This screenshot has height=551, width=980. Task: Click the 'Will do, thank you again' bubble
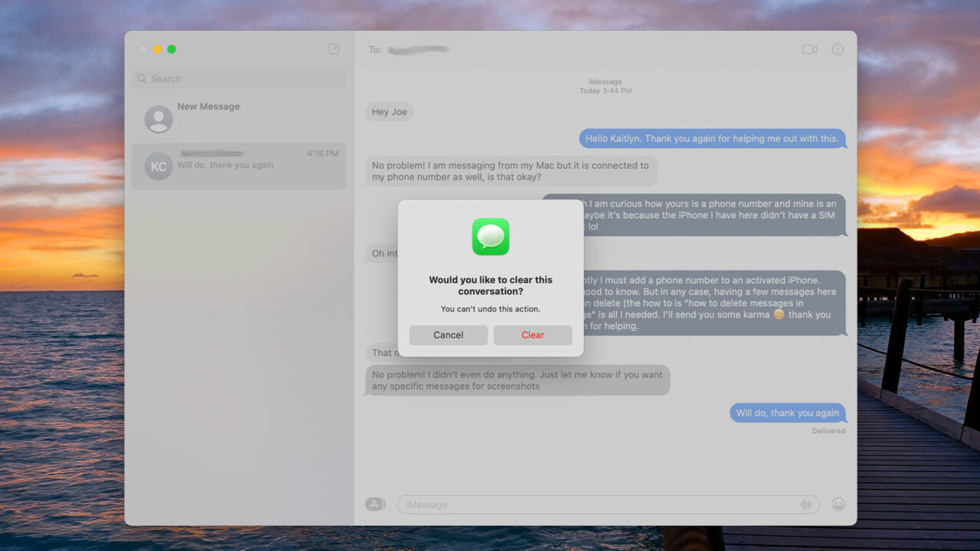[x=788, y=412]
